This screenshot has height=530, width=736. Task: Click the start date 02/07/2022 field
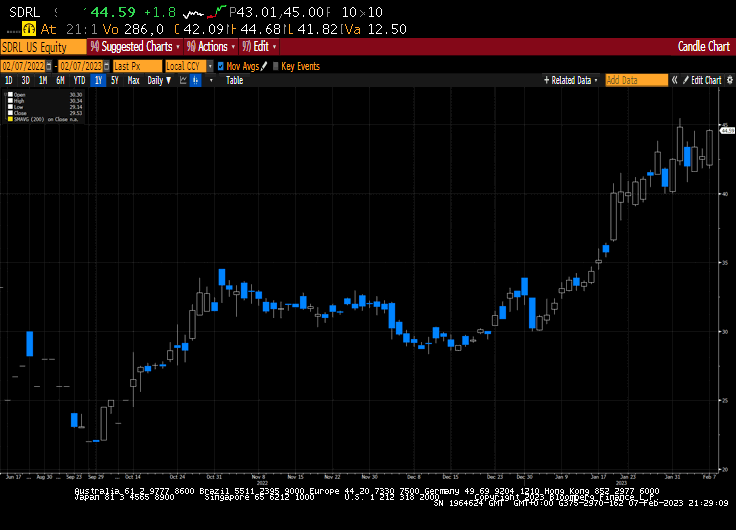[23, 66]
